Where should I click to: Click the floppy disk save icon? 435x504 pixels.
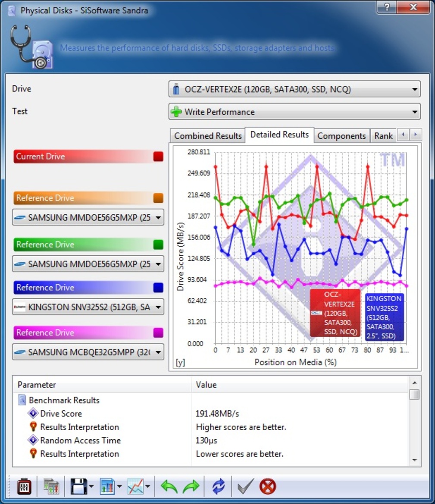click(78, 486)
